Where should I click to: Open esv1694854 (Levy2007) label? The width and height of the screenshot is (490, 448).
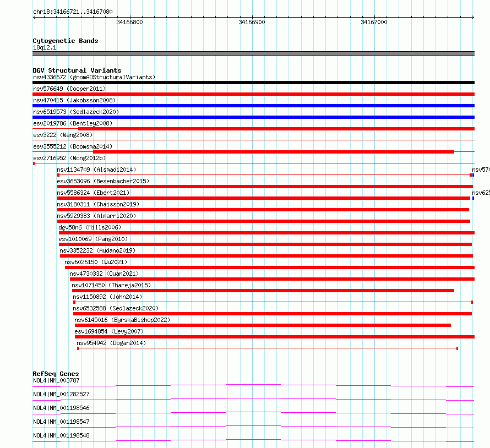click(x=109, y=331)
